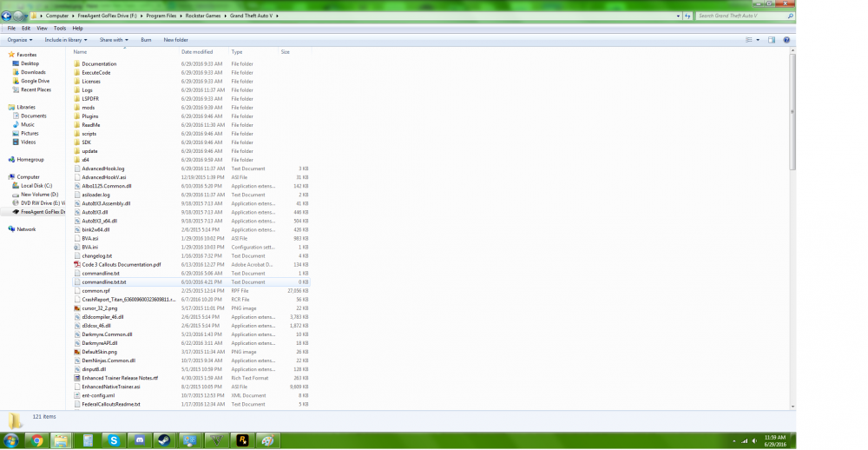The image size is (868, 450).
Task: Select the Enhanced Trainer Release Notes.rtf icon
Action: pos(77,378)
